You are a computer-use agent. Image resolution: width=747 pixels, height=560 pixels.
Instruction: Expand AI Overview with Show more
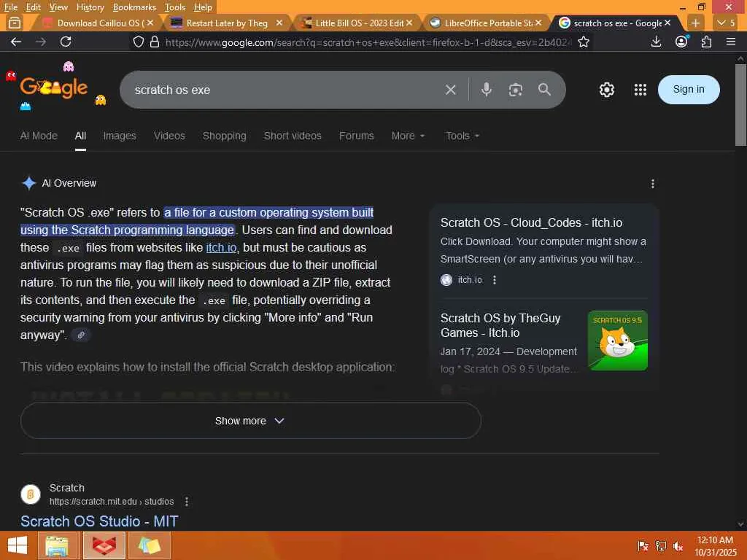point(251,421)
